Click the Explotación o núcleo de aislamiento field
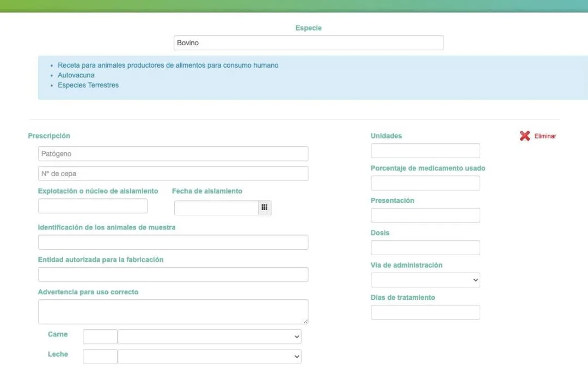This screenshot has width=588, height=368. 93,206
